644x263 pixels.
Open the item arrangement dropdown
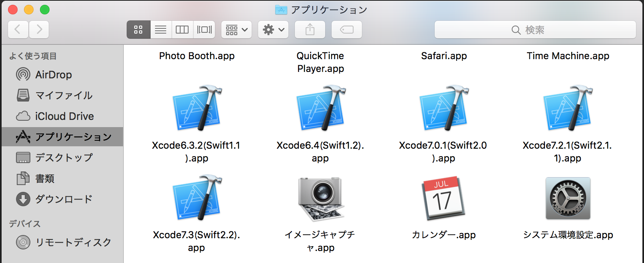pos(237,30)
